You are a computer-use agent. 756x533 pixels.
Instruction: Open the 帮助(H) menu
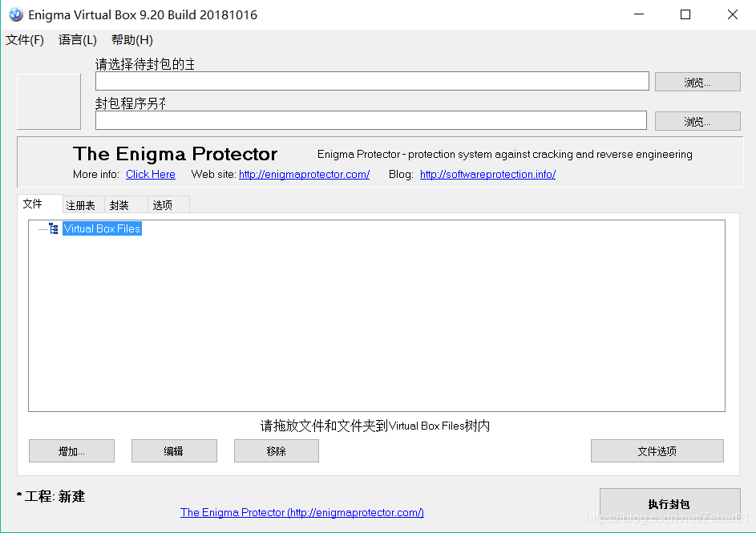(131, 40)
